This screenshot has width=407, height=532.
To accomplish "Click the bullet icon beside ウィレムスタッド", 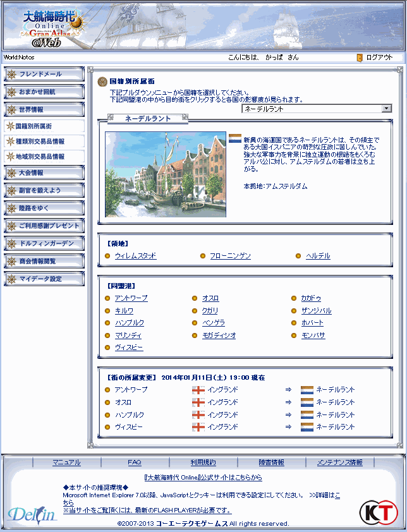I will click(107, 256).
